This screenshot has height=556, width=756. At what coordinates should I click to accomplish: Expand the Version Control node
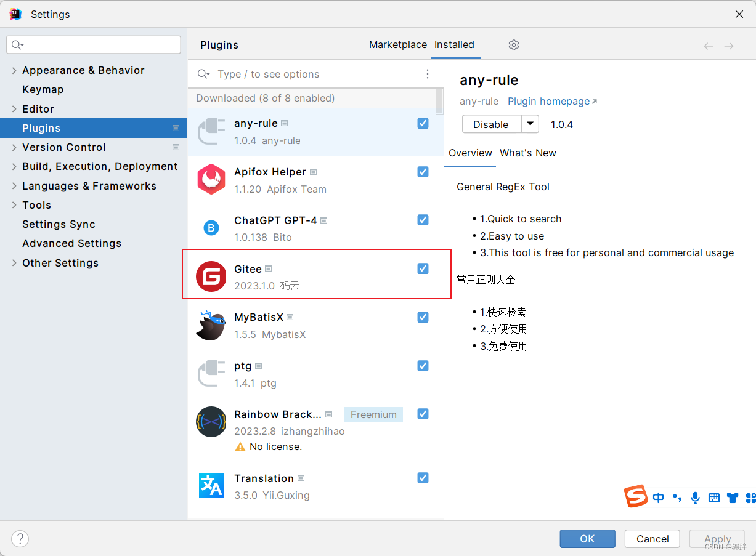tap(14, 147)
